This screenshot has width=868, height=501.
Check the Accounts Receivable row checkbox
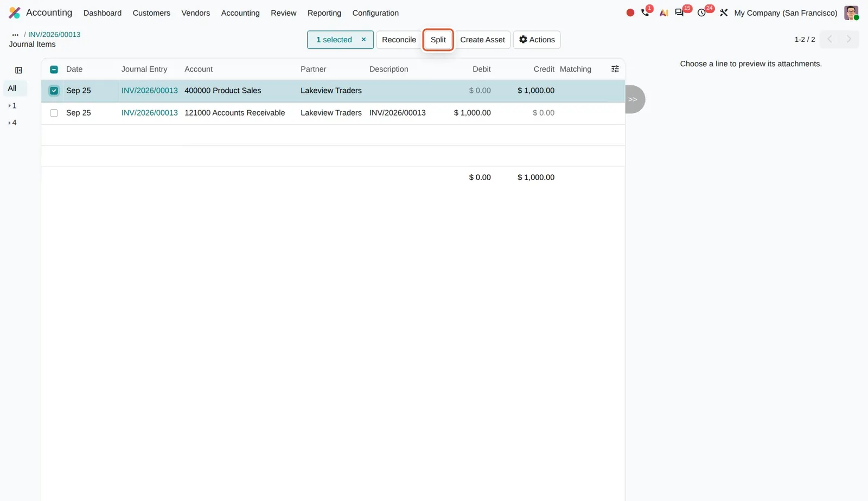54,113
